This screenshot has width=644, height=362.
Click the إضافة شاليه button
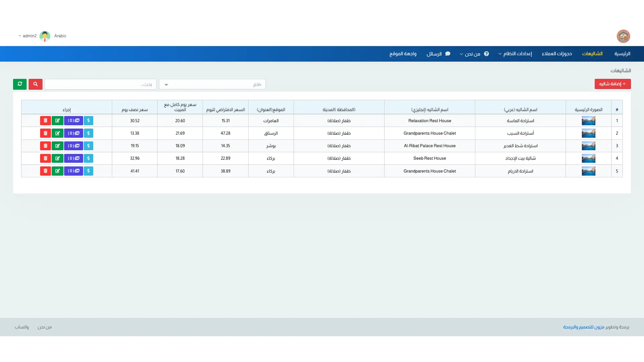click(x=612, y=84)
